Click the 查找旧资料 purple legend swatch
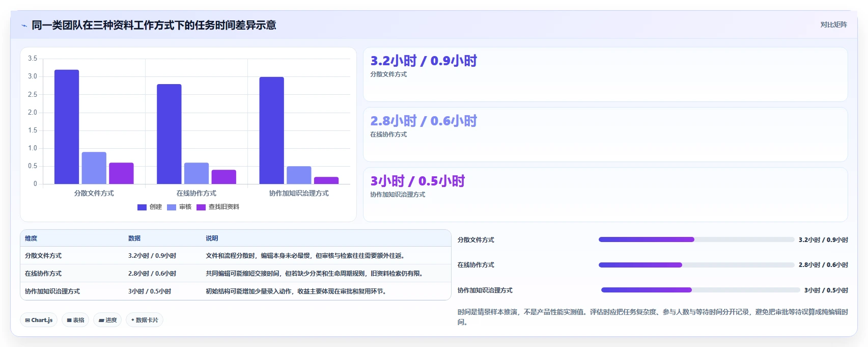 click(x=201, y=207)
